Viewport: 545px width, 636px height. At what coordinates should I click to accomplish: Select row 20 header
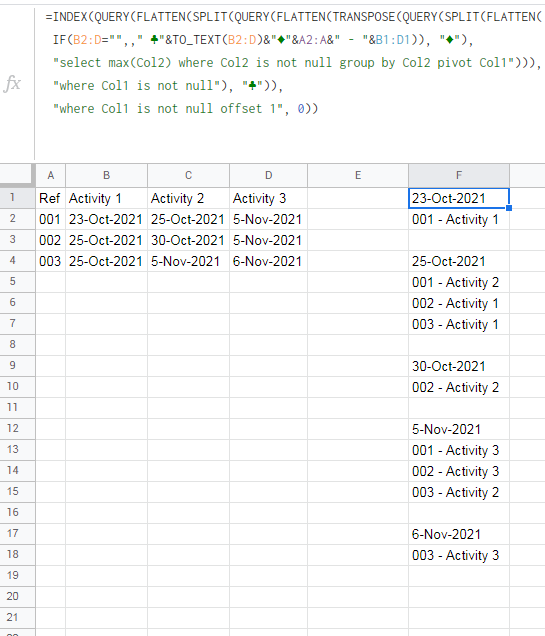point(13,596)
